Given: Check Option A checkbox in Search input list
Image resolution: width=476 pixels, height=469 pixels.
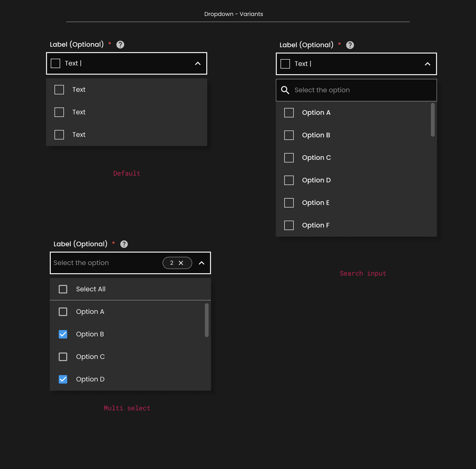Looking at the screenshot, I should click(x=289, y=113).
